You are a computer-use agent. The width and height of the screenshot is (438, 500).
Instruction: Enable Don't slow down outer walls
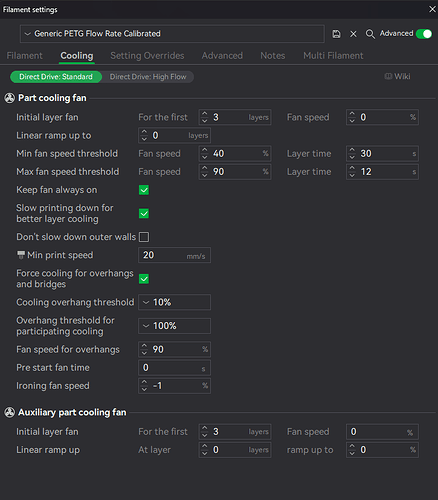tap(144, 237)
